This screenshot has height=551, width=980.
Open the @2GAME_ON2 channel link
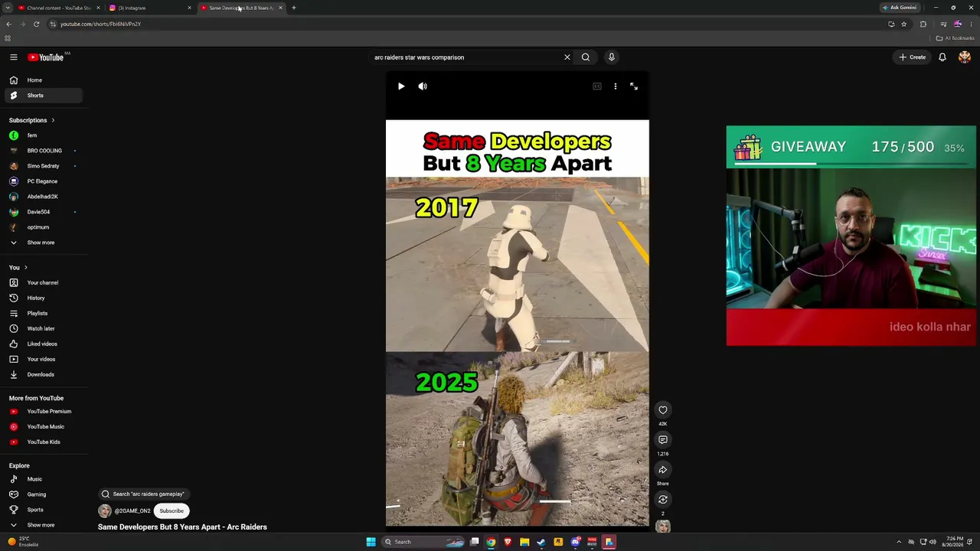[132, 511]
